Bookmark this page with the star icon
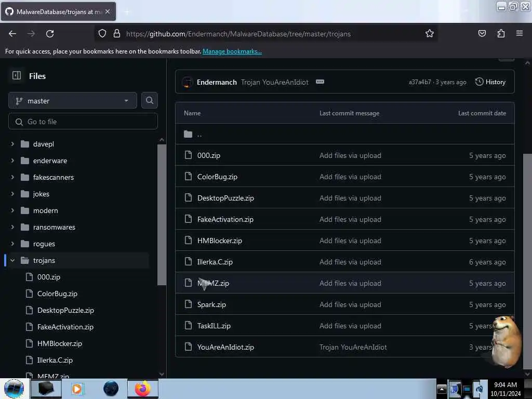The height and width of the screenshot is (399, 532). click(430, 33)
